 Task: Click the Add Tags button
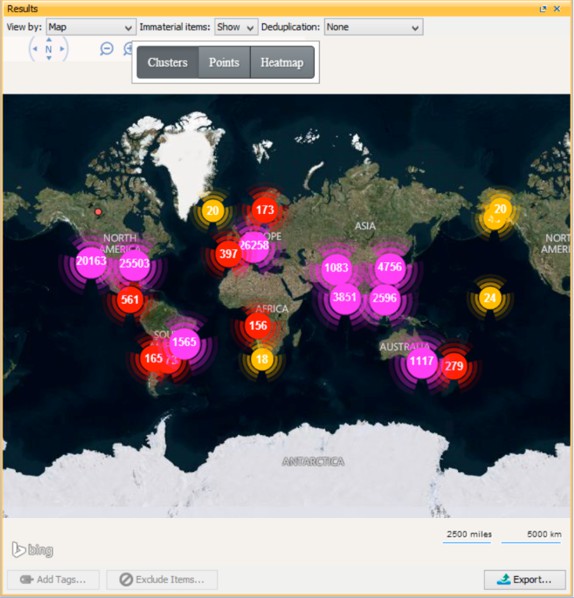(x=53, y=580)
